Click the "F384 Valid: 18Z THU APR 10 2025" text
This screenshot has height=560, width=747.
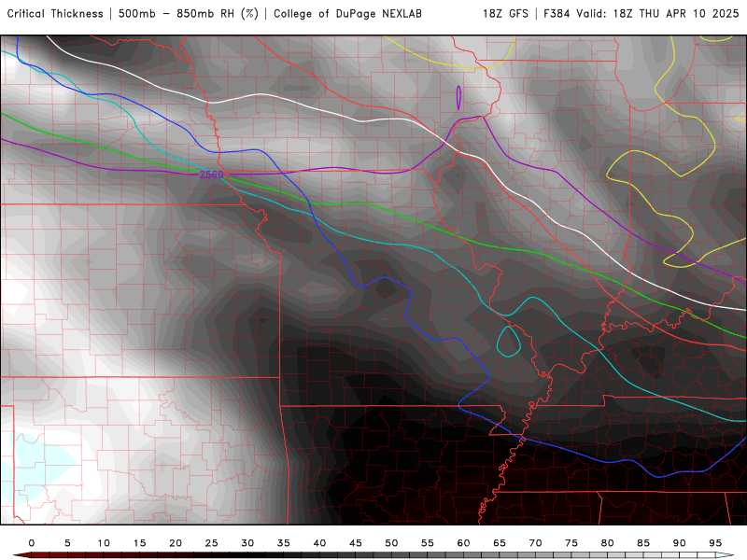[x=641, y=14]
